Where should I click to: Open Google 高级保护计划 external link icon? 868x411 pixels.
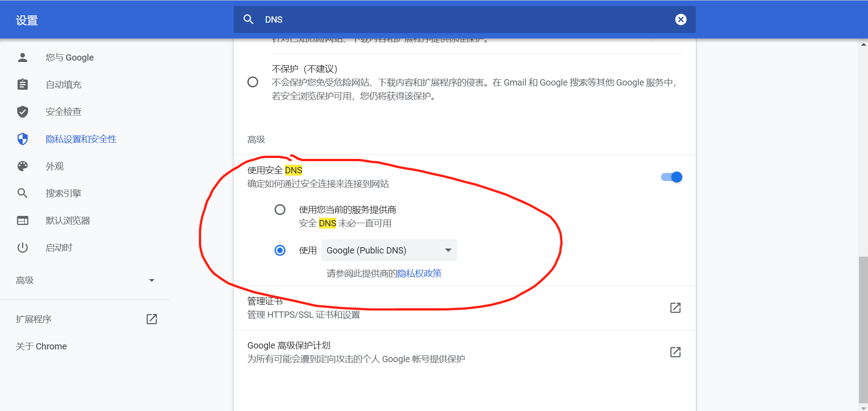point(675,352)
